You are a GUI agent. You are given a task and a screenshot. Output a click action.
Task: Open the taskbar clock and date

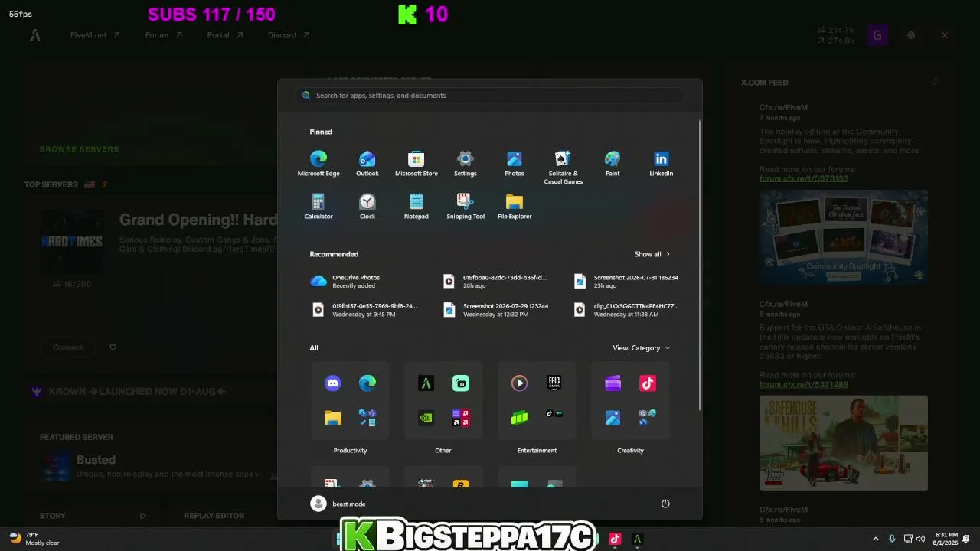[946, 539]
